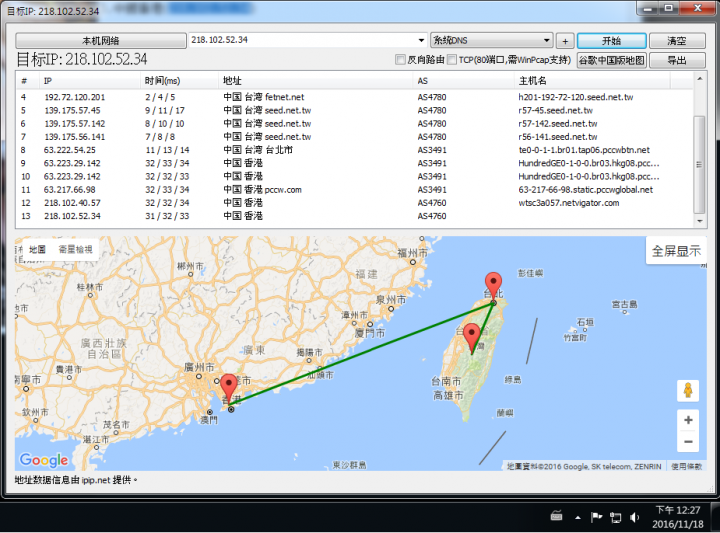
Task: Switch map to 衛星檢視 satellite view
Action: 76,249
